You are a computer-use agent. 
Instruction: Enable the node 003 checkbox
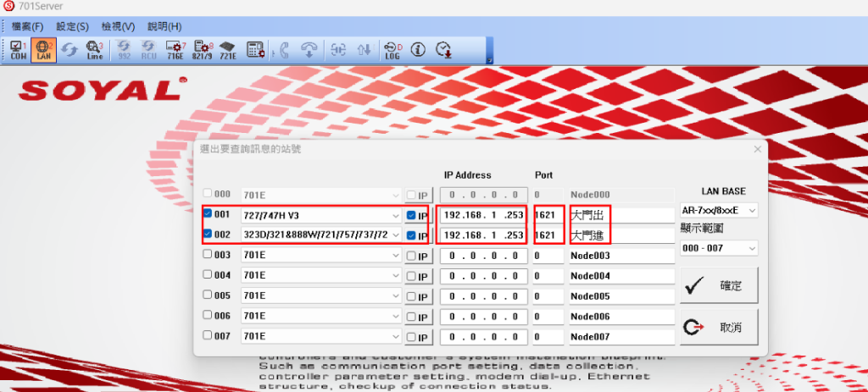[x=208, y=255]
